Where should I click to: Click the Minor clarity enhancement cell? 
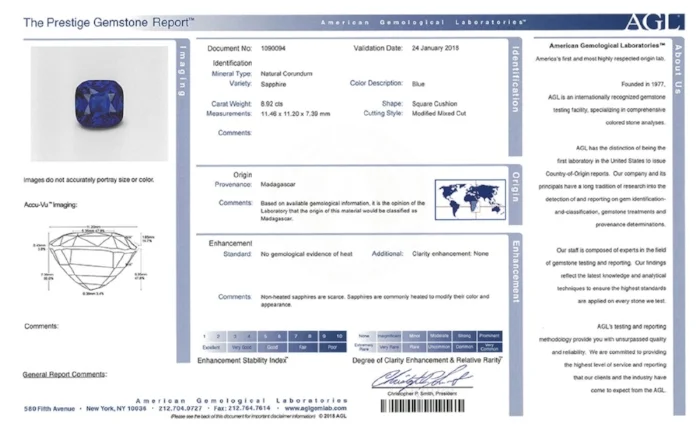pos(414,336)
